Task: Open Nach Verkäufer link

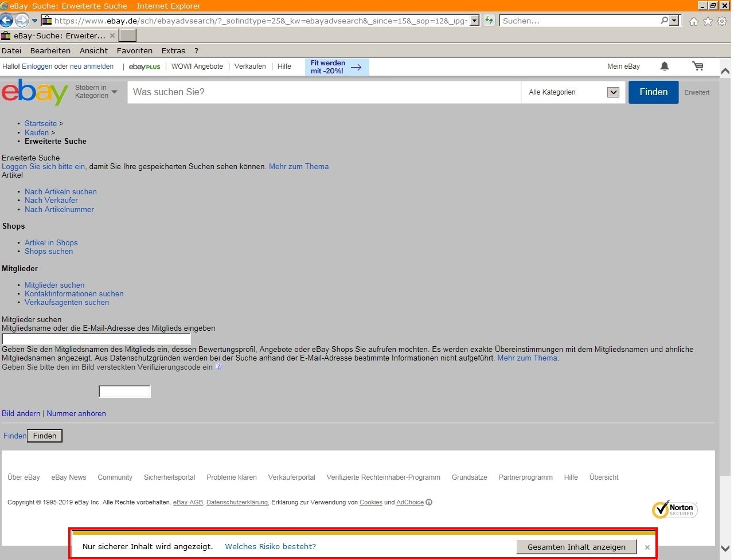Action: 51,200
